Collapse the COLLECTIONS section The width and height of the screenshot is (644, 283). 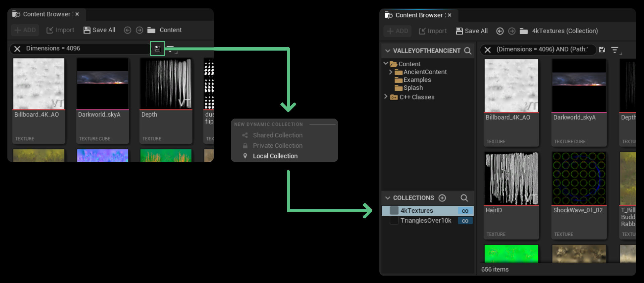coord(388,198)
